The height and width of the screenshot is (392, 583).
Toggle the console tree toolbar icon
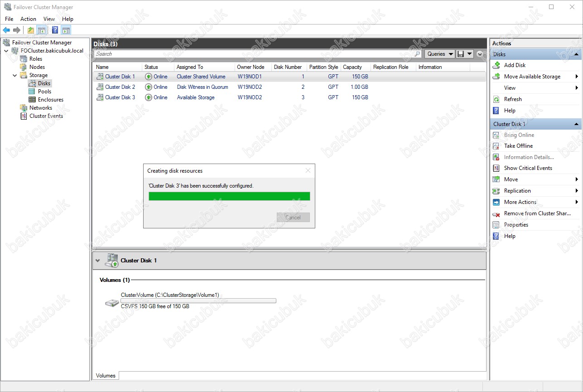41,30
